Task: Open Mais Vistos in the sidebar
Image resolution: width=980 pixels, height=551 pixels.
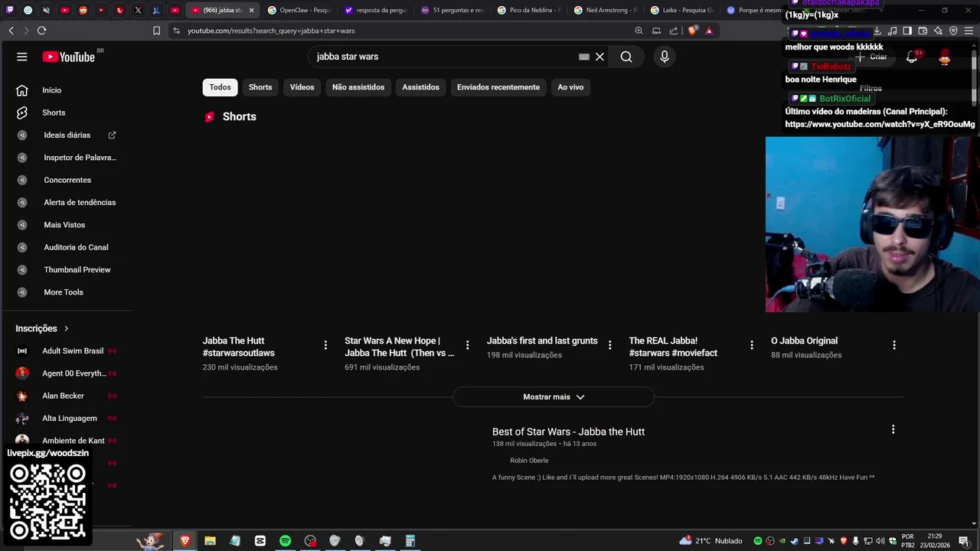Action: coord(67,225)
